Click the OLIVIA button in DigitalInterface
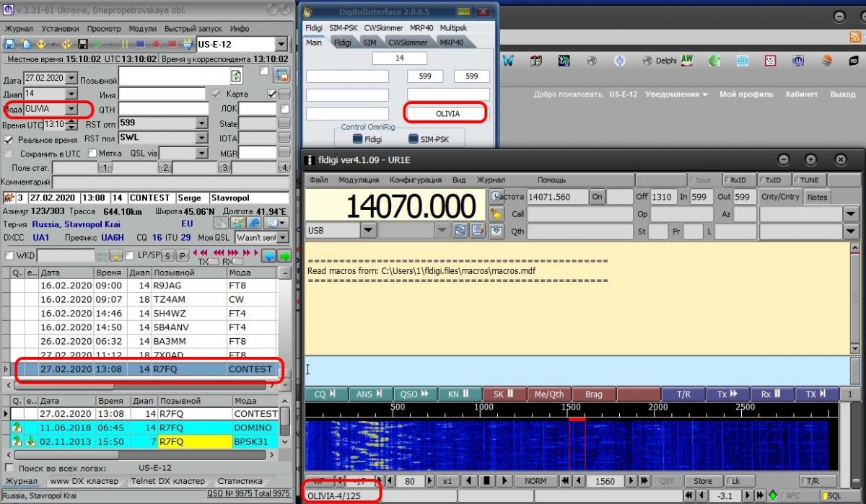Viewport: 866px width, 504px height. 447,114
